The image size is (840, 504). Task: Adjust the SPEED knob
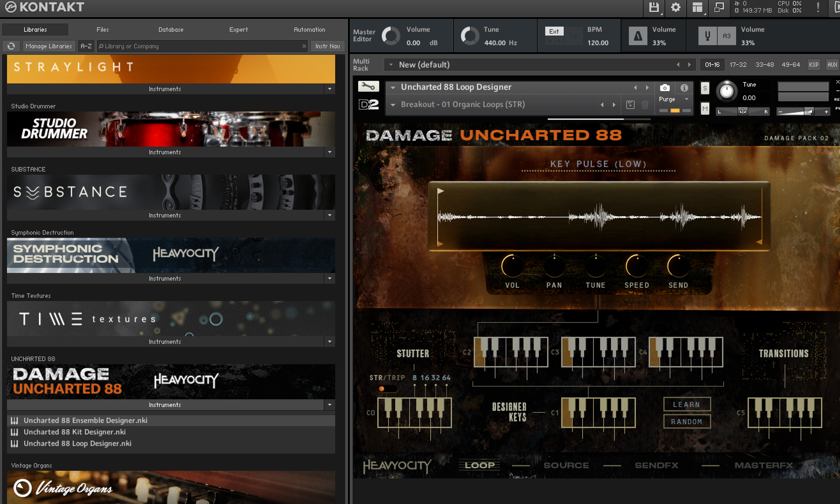[636, 266]
